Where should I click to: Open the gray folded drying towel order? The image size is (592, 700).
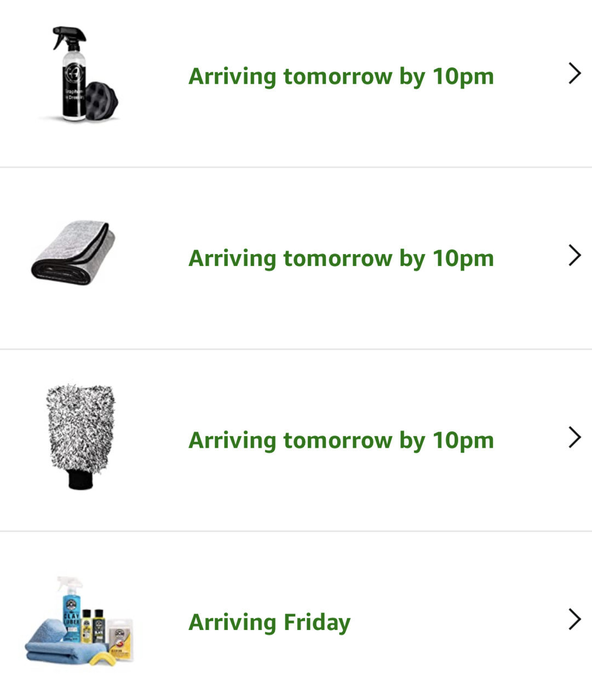(x=73, y=252)
